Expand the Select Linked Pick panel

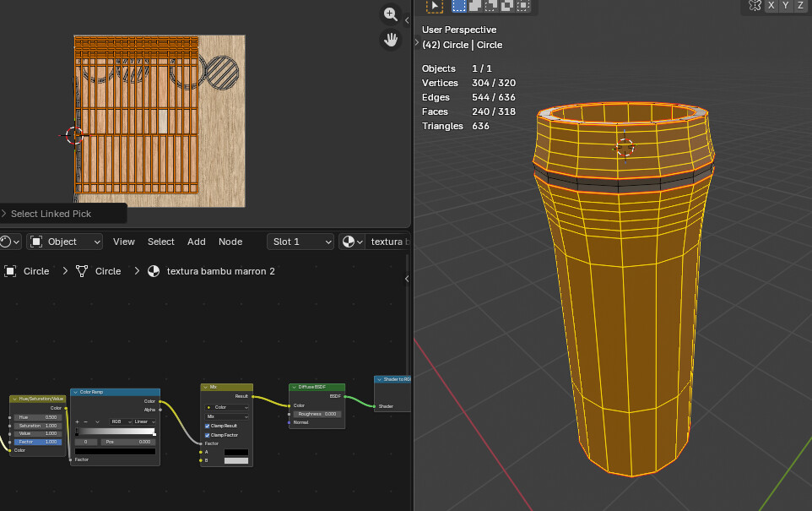click(x=4, y=214)
